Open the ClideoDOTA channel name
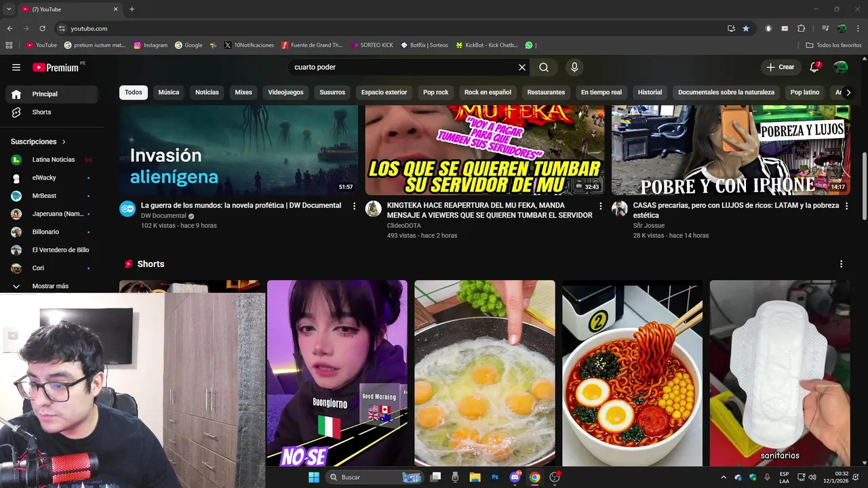868x488 pixels. coord(403,226)
